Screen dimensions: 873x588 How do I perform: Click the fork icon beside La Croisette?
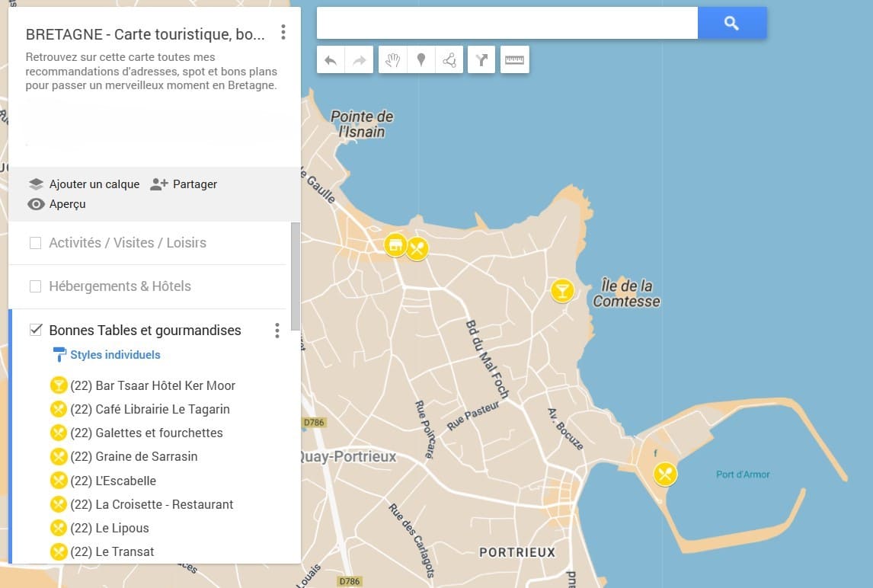pyautogui.click(x=59, y=504)
